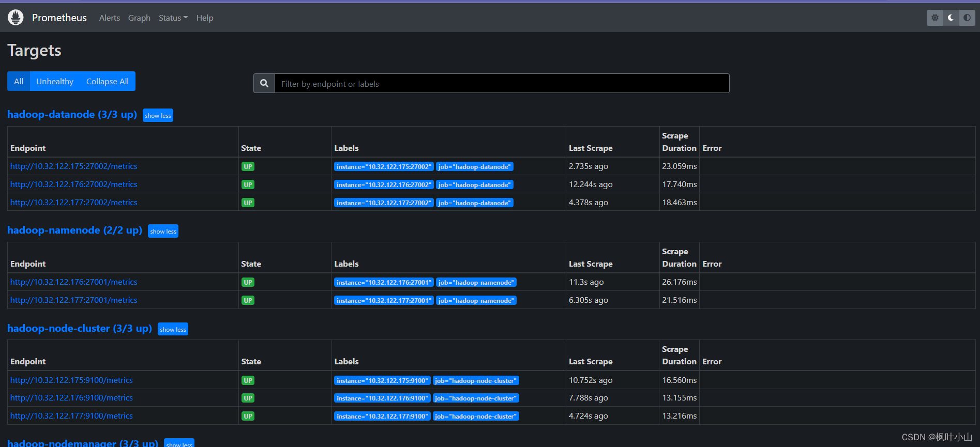This screenshot has height=447, width=980.
Task: Click job="hadoop-node-cluster" label in 10.32.122.176:9100 row
Action: pyautogui.click(x=476, y=398)
